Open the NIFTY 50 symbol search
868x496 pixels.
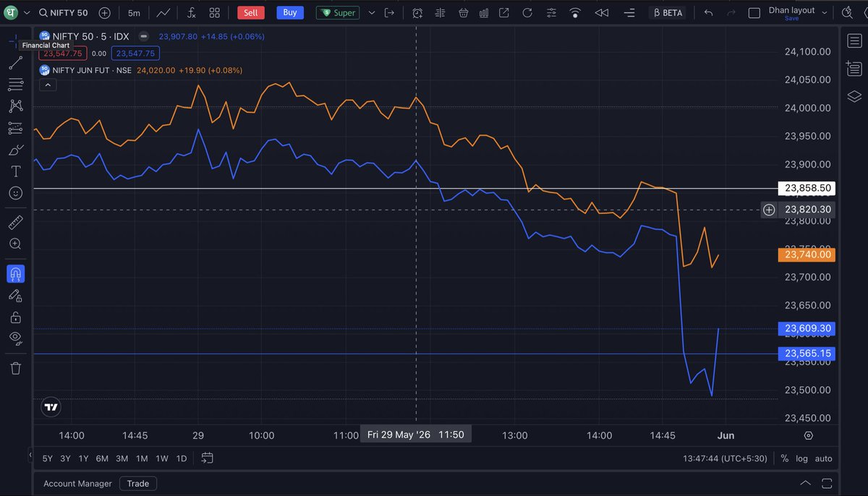pyautogui.click(x=64, y=12)
